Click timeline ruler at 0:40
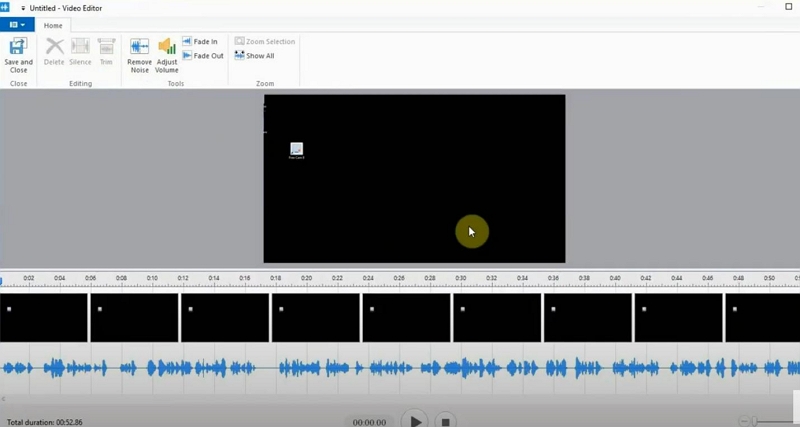The image size is (800, 427). click(x=615, y=279)
